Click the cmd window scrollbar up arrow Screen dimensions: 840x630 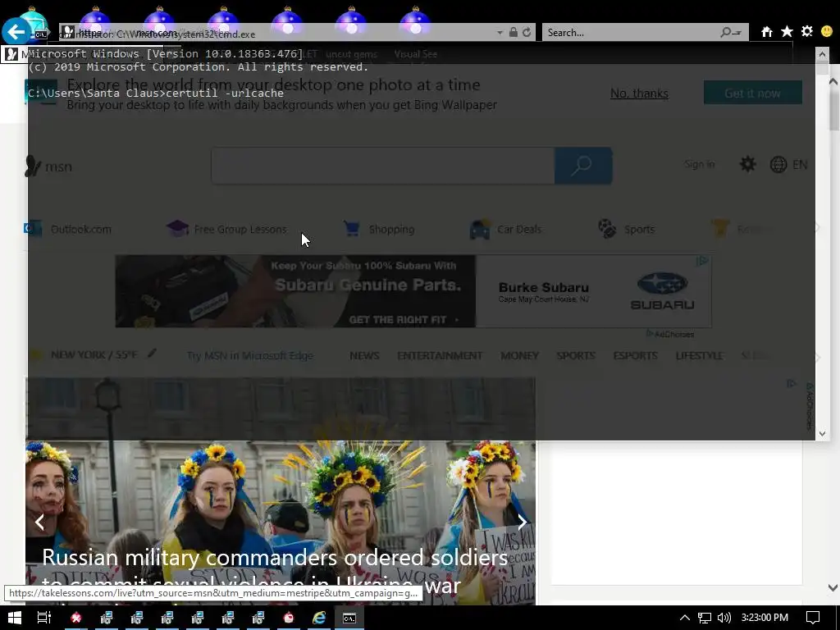[x=822, y=53]
